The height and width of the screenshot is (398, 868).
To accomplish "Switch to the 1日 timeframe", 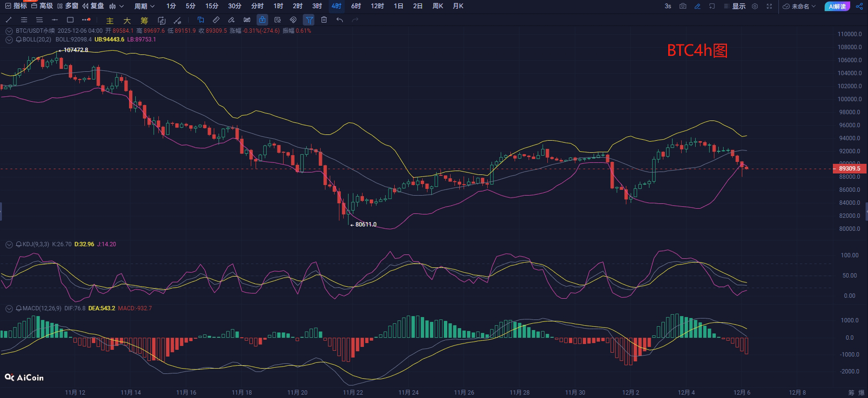I will (398, 6).
